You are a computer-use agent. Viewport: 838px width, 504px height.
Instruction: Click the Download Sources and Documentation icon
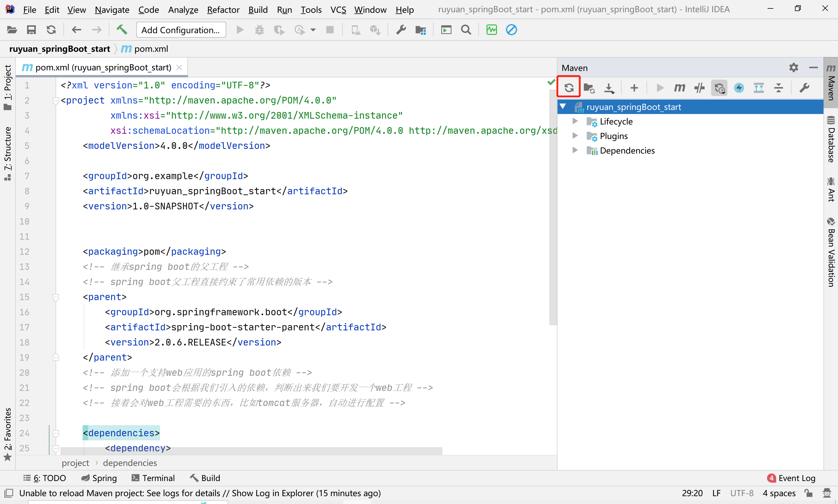pos(609,88)
